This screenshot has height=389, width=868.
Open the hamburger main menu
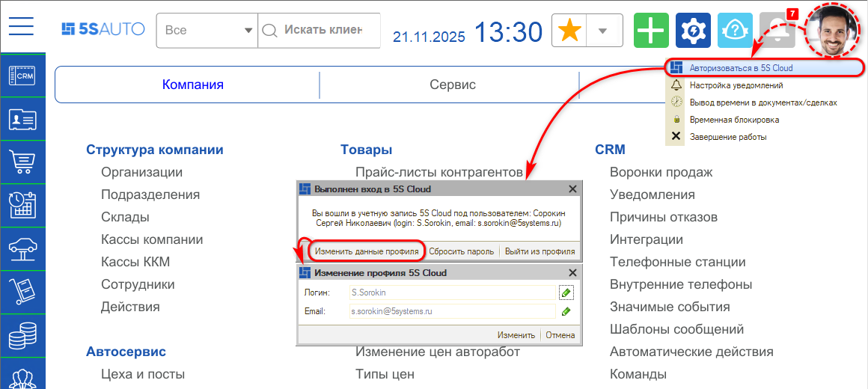click(21, 27)
